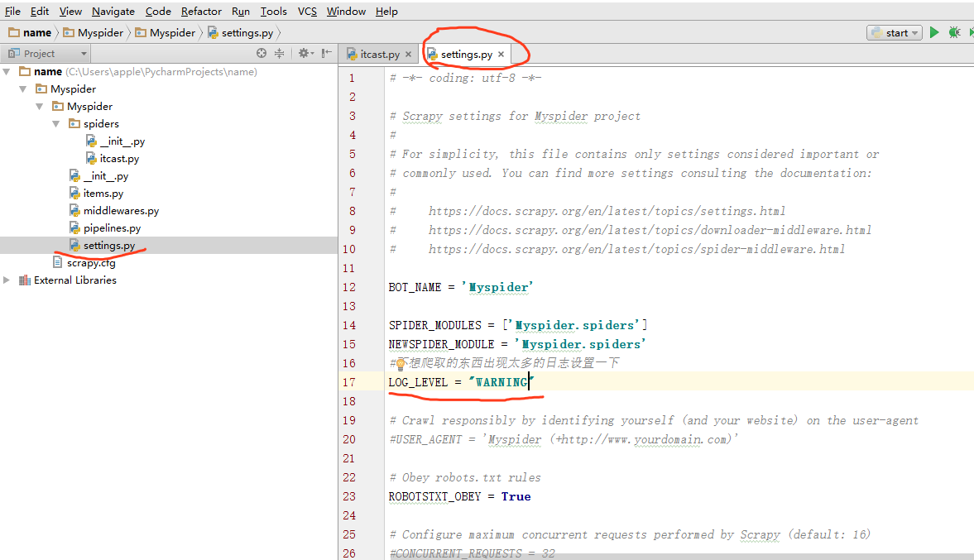The width and height of the screenshot is (974, 560).
Task: Click the 'name' breadcrumb in navigation bar
Action: coord(31,33)
